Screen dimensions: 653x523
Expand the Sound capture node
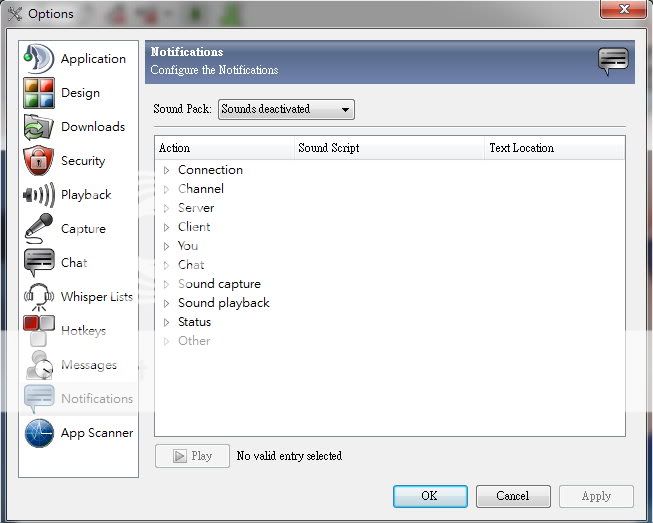(x=167, y=284)
